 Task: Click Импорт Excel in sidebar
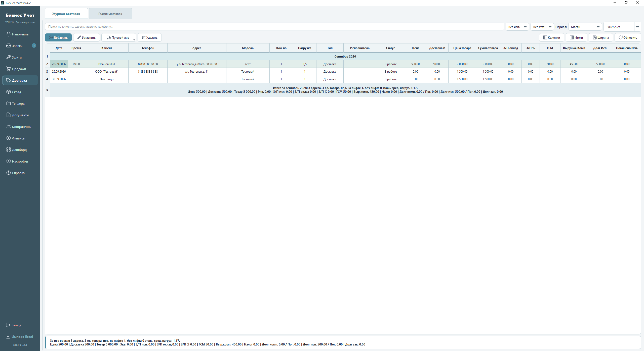pyautogui.click(x=20, y=337)
